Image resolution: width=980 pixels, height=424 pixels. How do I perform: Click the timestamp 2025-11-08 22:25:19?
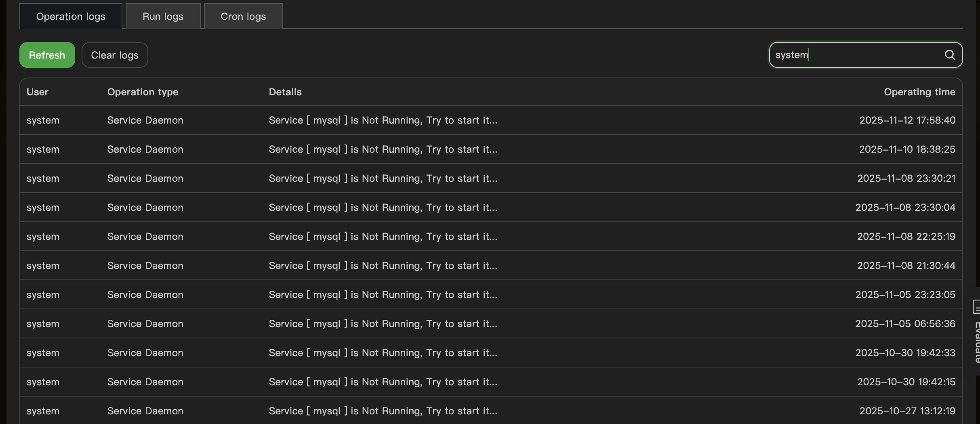pos(906,237)
